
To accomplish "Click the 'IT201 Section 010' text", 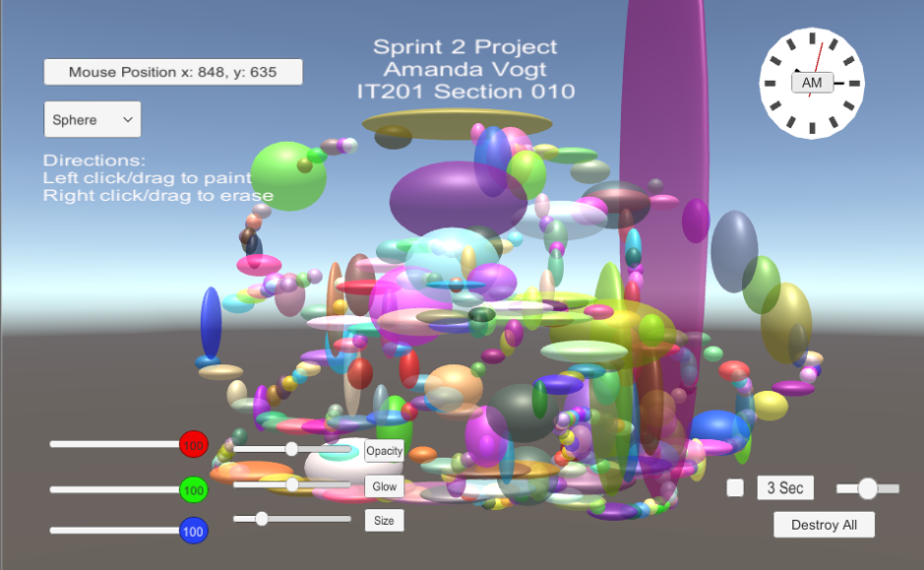I will click(x=465, y=92).
